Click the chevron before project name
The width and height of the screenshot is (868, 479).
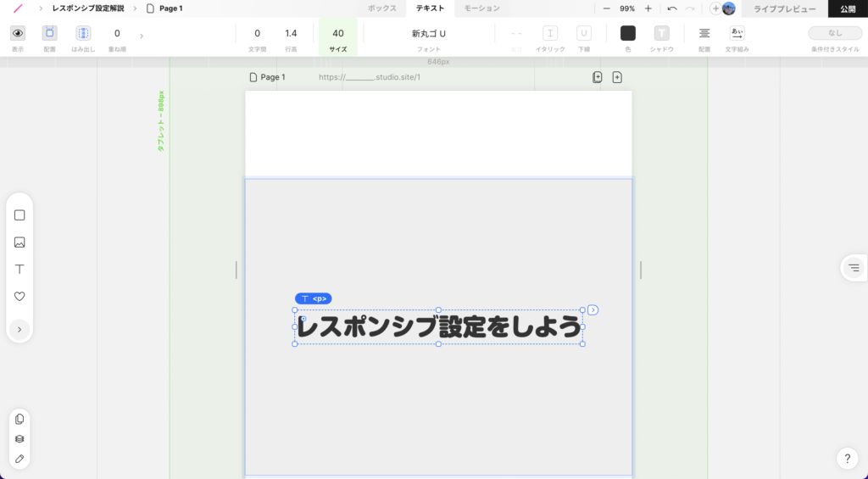pos(41,8)
